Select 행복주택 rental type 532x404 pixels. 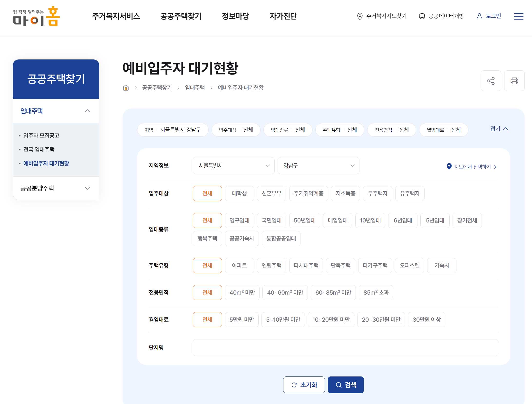tap(207, 239)
